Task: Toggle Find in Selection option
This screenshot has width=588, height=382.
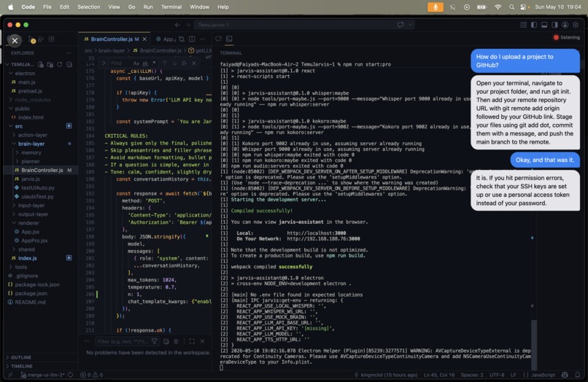Action: pos(184,63)
